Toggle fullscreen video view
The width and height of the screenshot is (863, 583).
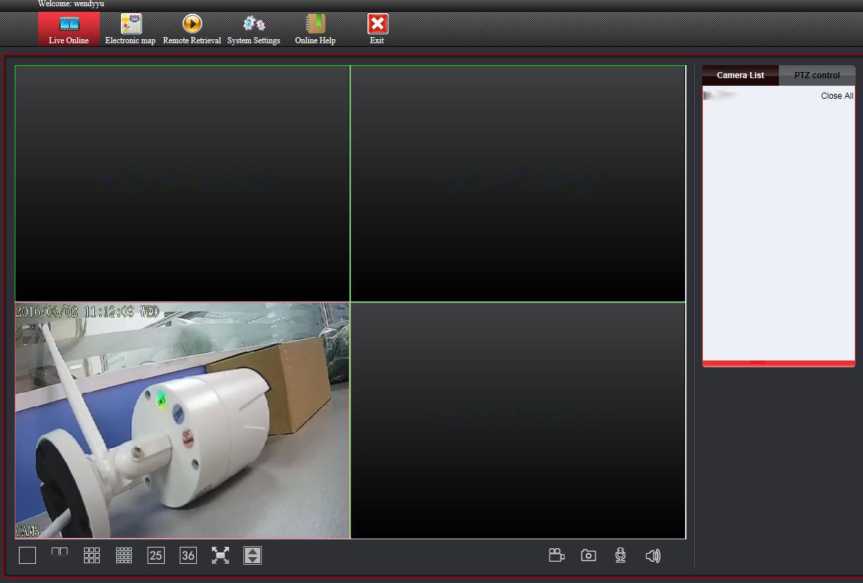coord(220,556)
